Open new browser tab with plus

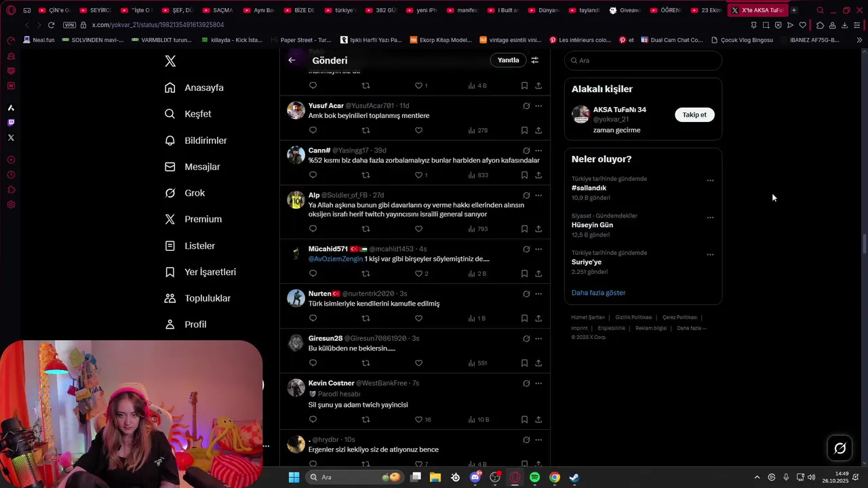(794, 10)
